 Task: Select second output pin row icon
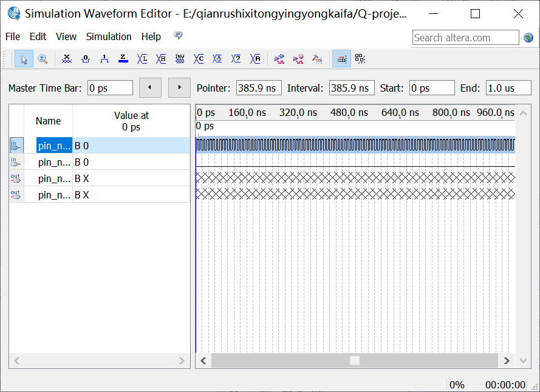[16, 195]
